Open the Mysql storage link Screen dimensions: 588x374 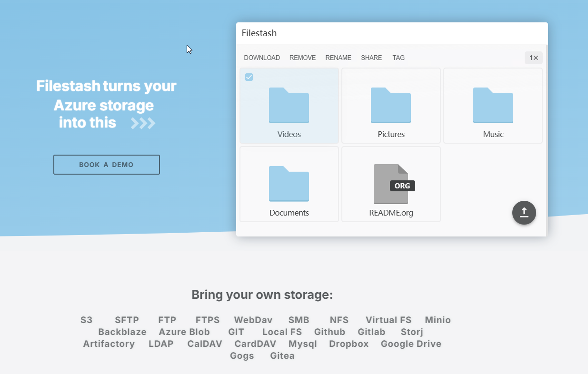tap(303, 344)
